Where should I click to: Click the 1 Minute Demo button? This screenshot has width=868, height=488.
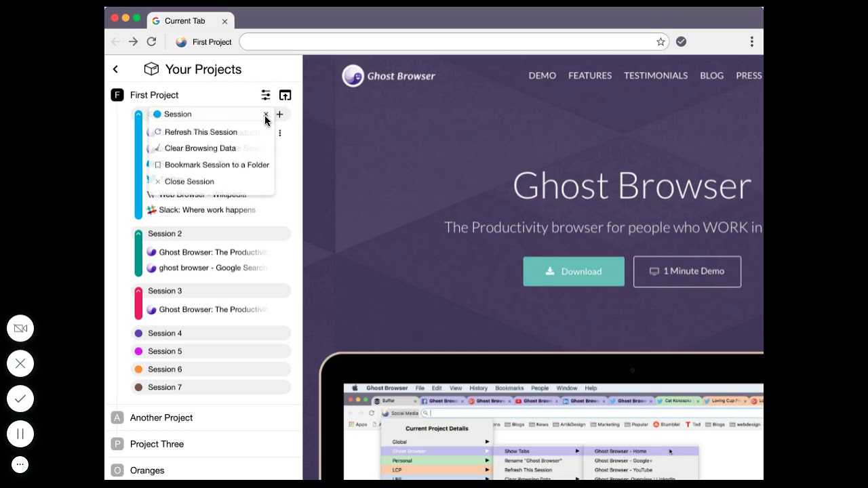point(687,272)
